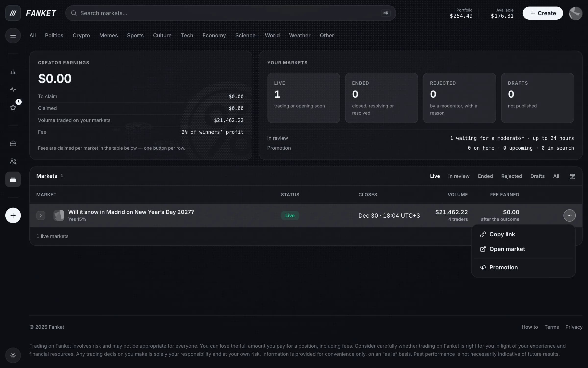The height and width of the screenshot is (368, 588).
Task: Open the user avatar profile menu
Action: tap(576, 13)
